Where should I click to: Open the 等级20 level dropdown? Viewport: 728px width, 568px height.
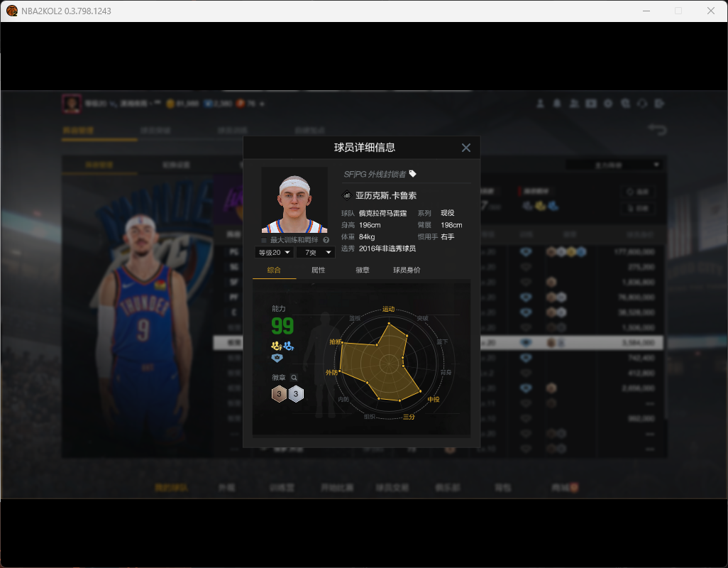[274, 252]
